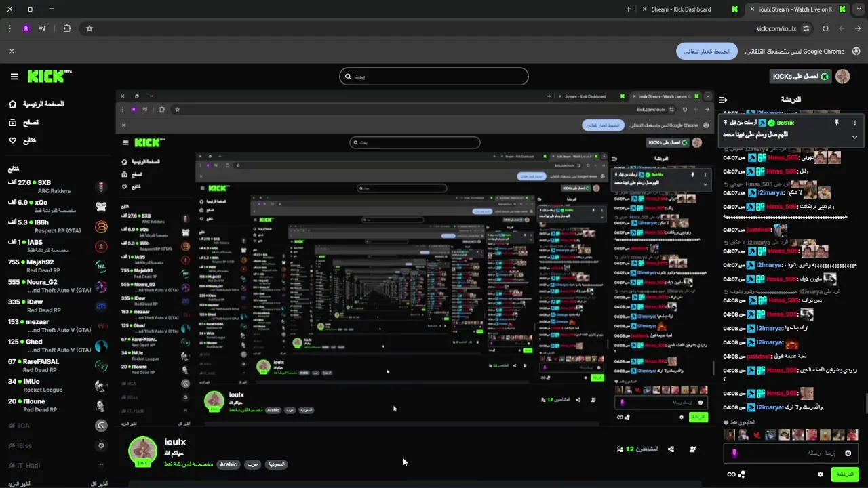The width and height of the screenshot is (868, 488).
Task: Unpin the pinned chat message
Action: tap(836, 123)
